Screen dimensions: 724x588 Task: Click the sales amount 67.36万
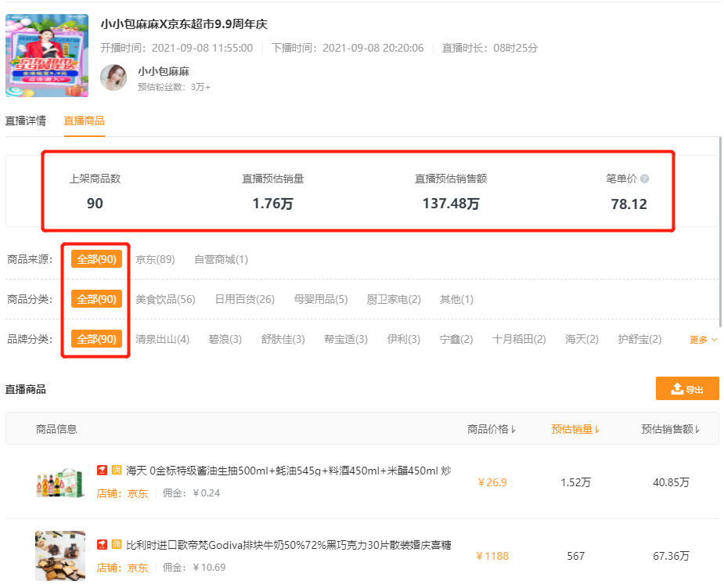[x=671, y=556]
